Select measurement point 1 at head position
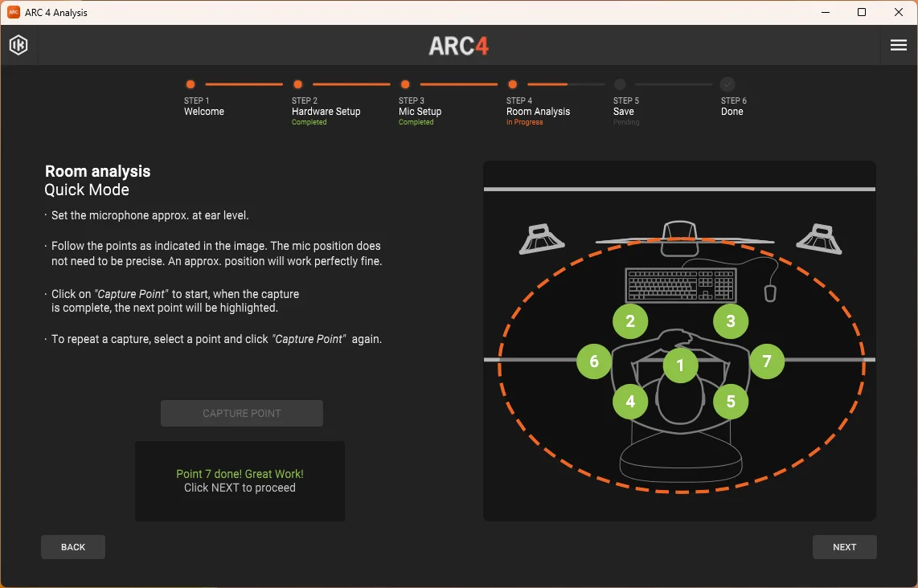 click(x=680, y=365)
